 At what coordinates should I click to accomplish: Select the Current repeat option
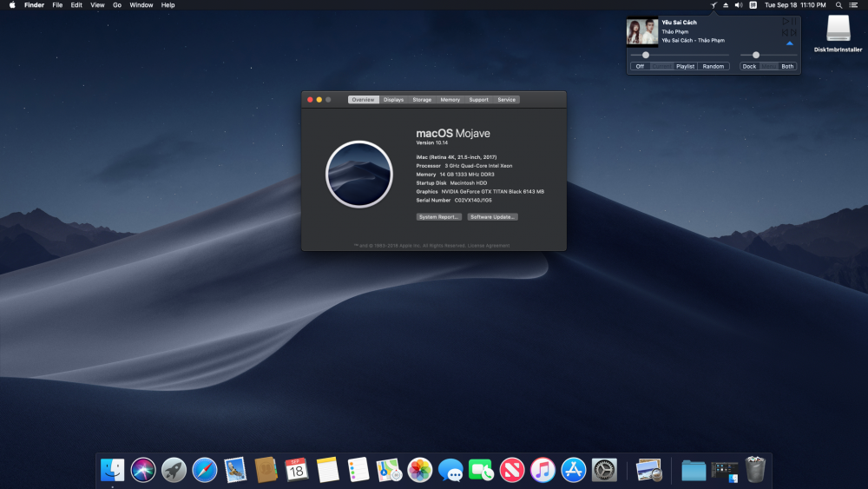pyautogui.click(x=661, y=67)
